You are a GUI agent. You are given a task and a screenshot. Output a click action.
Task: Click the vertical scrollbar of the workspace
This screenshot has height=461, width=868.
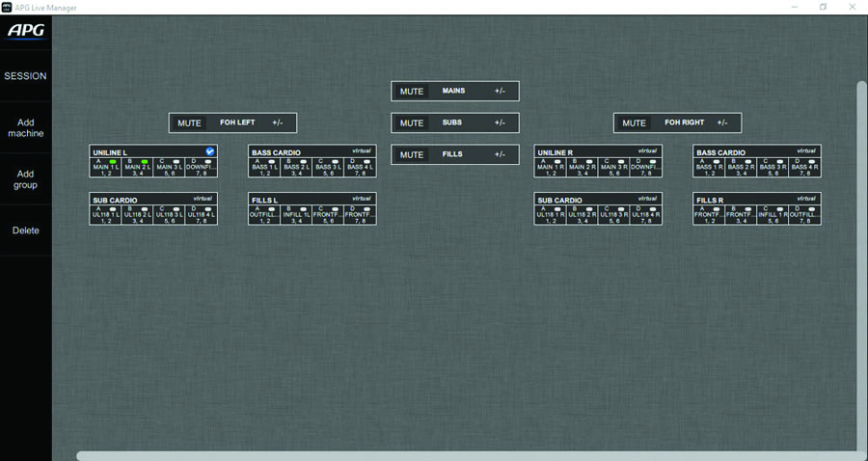pos(862,265)
